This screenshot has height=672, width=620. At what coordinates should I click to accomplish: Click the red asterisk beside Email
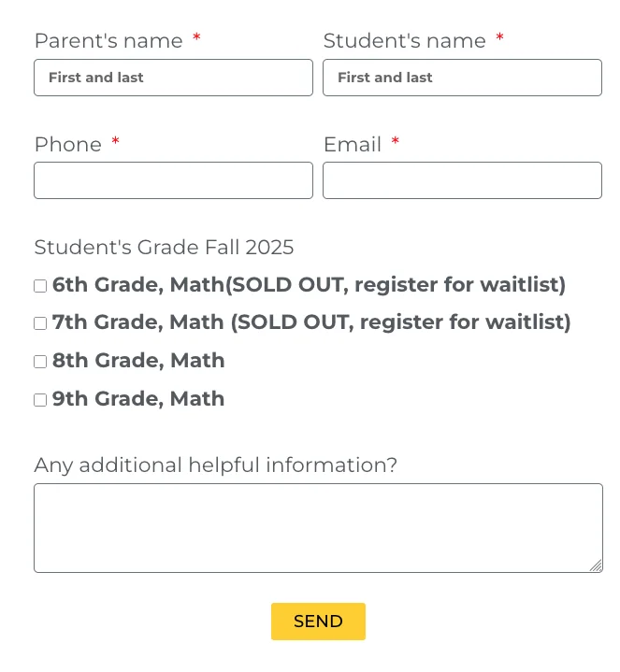click(396, 142)
